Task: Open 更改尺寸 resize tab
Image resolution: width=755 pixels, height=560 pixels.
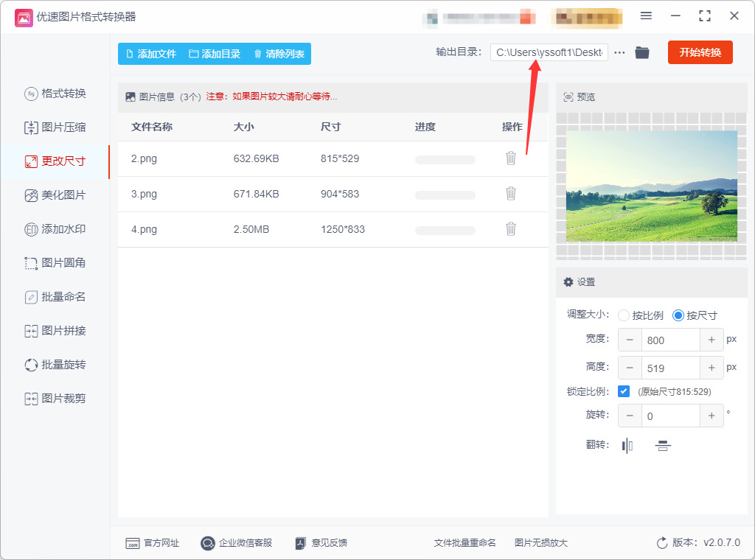Action: point(55,161)
